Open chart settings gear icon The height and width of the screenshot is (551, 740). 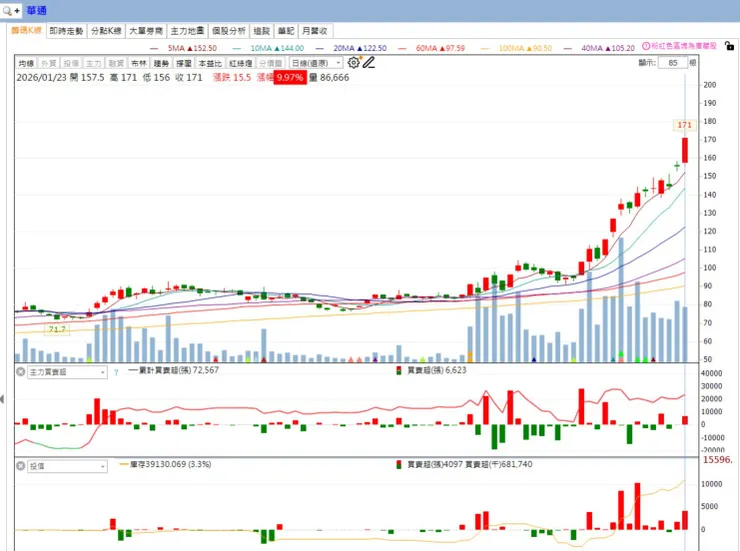353,62
